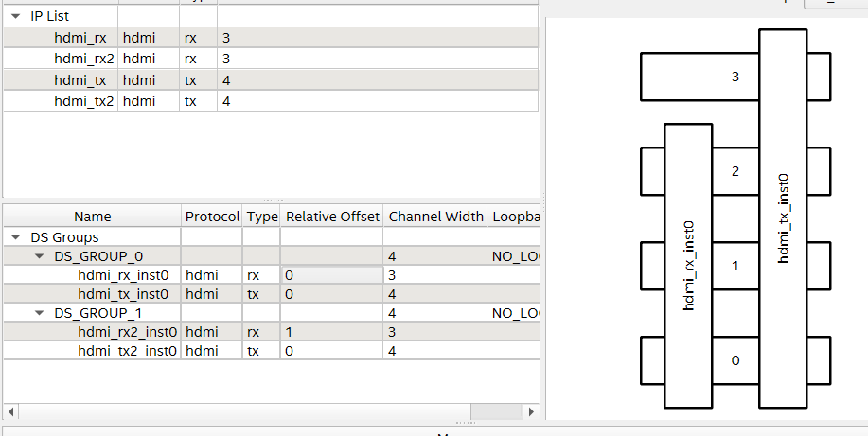868x436 pixels.
Task: Collapse the DS_GROUP_1 node
Action: click(39, 313)
